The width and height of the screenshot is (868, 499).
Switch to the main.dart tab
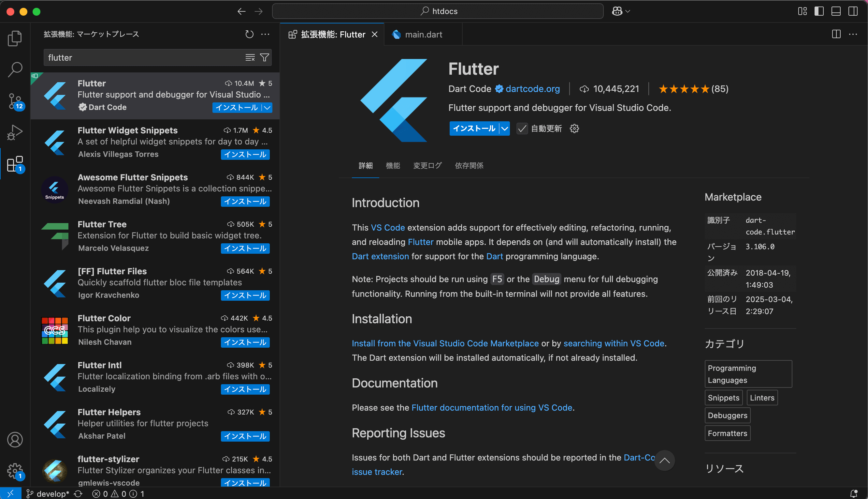(423, 34)
